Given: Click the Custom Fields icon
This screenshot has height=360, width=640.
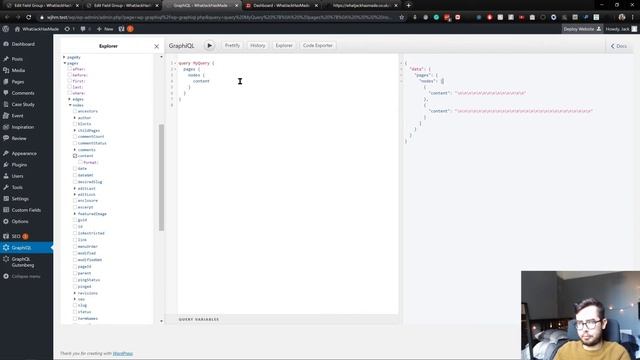Looking at the screenshot, I should tap(6, 210).
